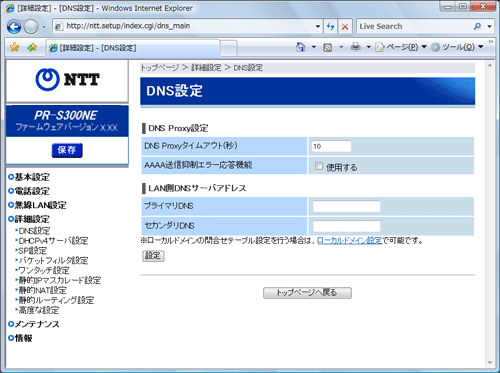
Task: Enable the AAAA送信抑制 使用する checkbox
Action: (x=319, y=166)
